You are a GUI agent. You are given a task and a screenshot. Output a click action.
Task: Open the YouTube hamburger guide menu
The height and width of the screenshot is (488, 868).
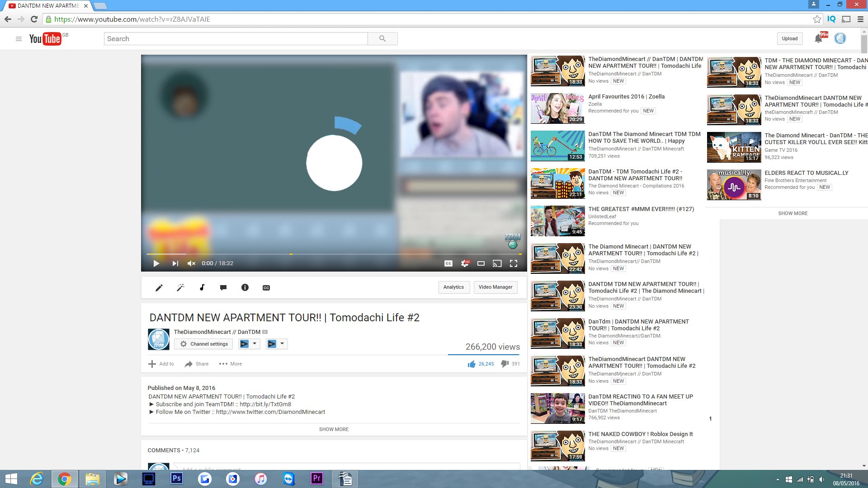tap(19, 39)
